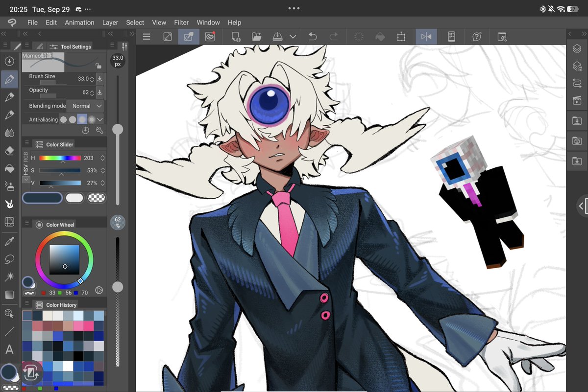Open save options dropdown arrow
The height and width of the screenshot is (392, 588).
(293, 37)
